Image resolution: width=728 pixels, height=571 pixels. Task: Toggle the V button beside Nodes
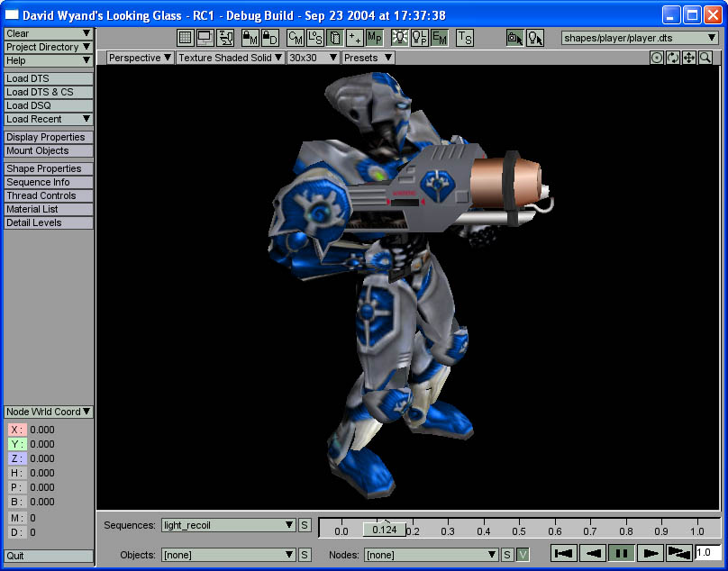(x=523, y=555)
